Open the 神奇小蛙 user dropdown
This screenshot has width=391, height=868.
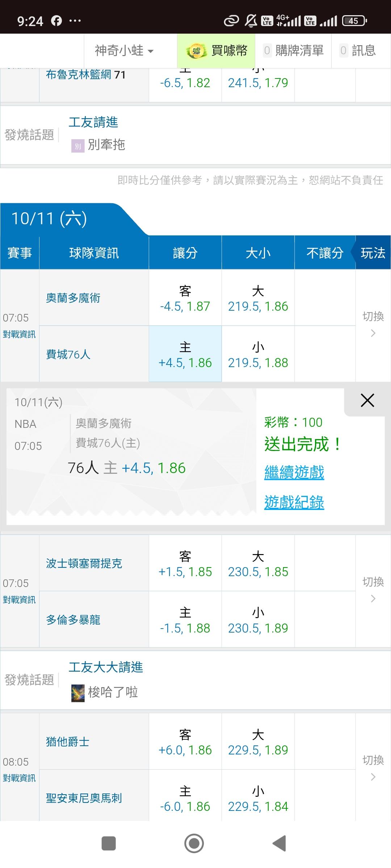[124, 51]
